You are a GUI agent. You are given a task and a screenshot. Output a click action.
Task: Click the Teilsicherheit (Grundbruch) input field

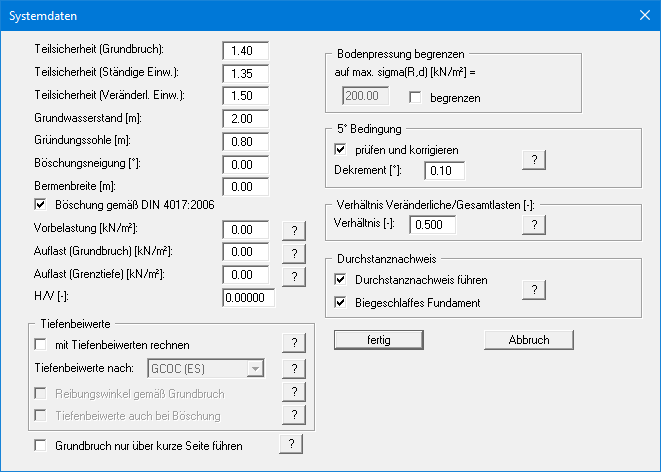pos(248,49)
